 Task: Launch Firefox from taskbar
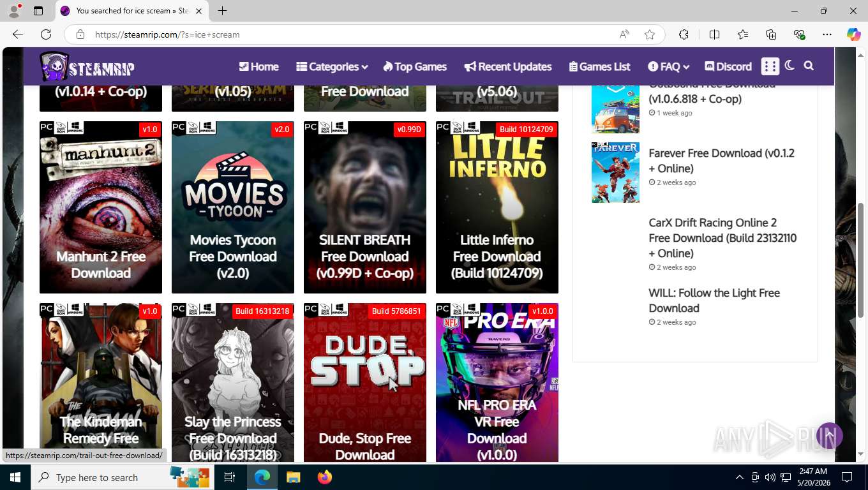325,477
